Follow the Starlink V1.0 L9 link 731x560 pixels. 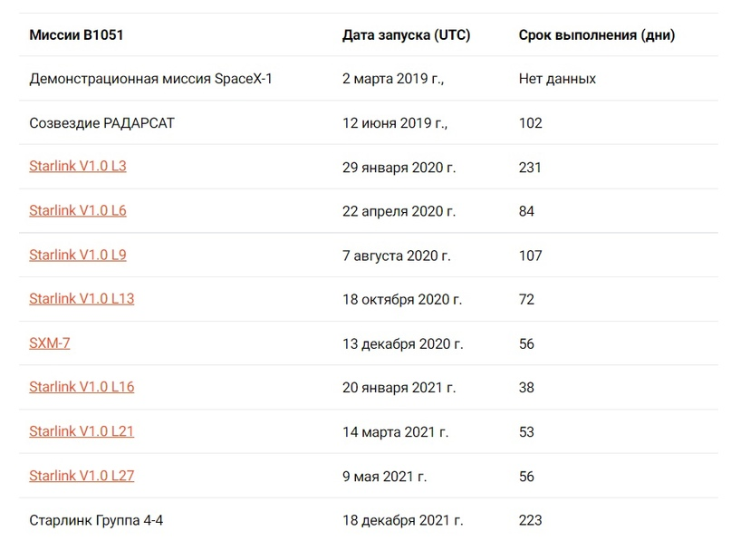click(77, 256)
